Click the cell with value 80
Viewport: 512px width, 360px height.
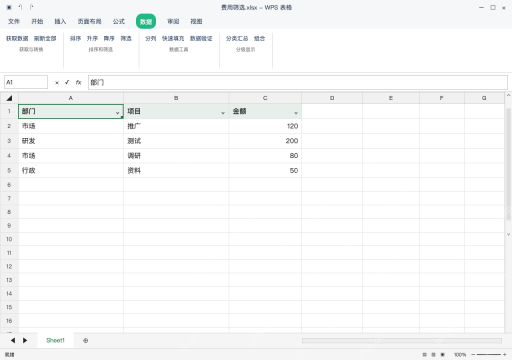pos(265,156)
